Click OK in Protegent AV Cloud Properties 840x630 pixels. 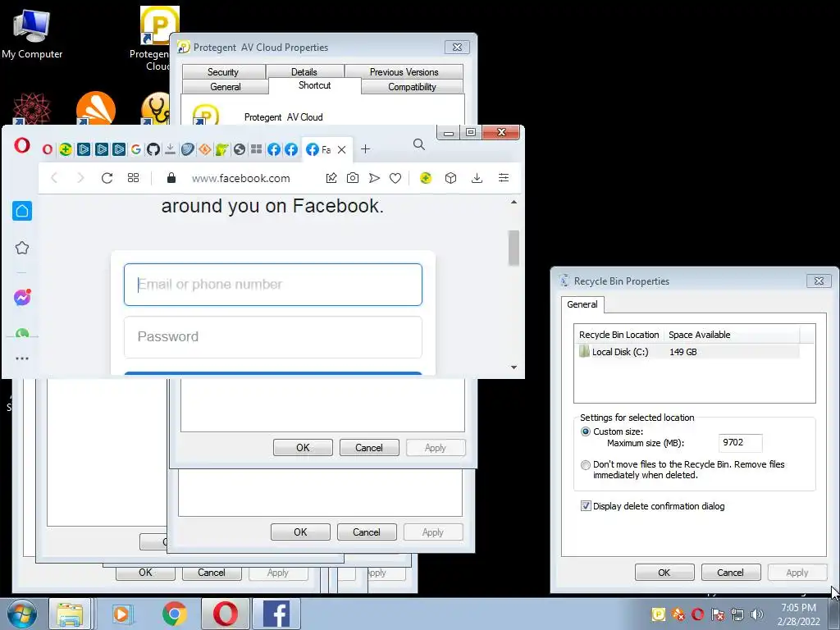tap(303, 447)
